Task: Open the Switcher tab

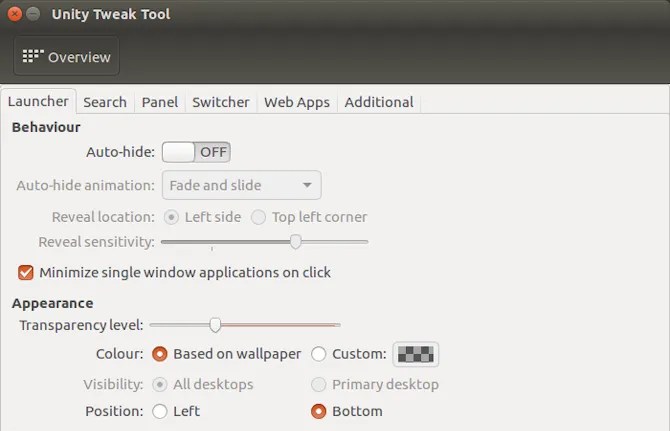Action: click(x=220, y=102)
